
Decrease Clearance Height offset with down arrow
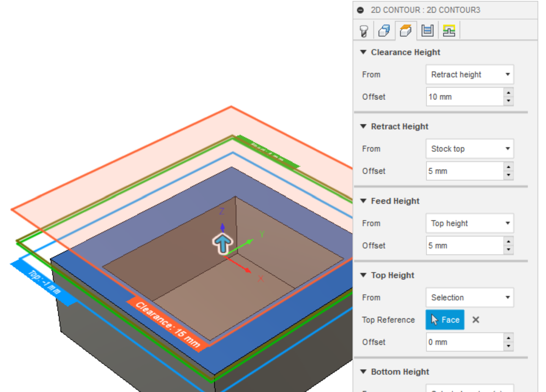click(x=509, y=101)
